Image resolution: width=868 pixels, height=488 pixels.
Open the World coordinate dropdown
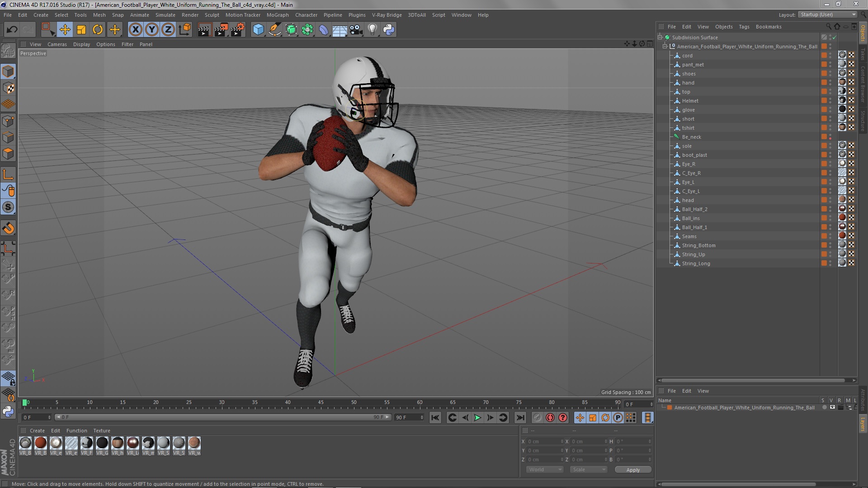pyautogui.click(x=545, y=470)
